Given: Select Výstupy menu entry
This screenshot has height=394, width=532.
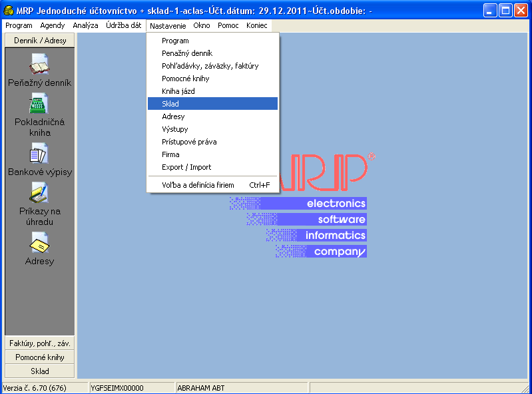Looking at the screenshot, I should tap(212, 129).
